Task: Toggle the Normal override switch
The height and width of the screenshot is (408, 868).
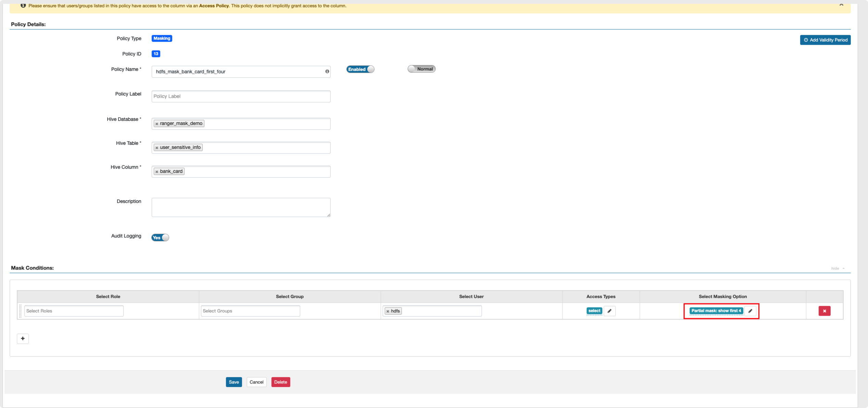Action: [x=421, y=69]
